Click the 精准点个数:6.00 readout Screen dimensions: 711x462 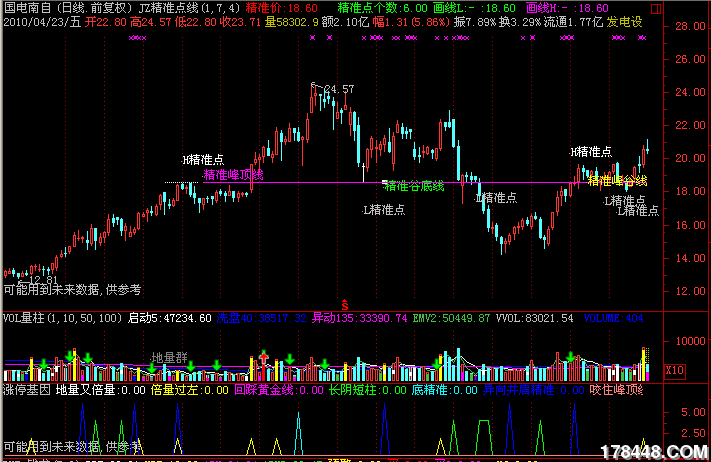pos(383,8)
